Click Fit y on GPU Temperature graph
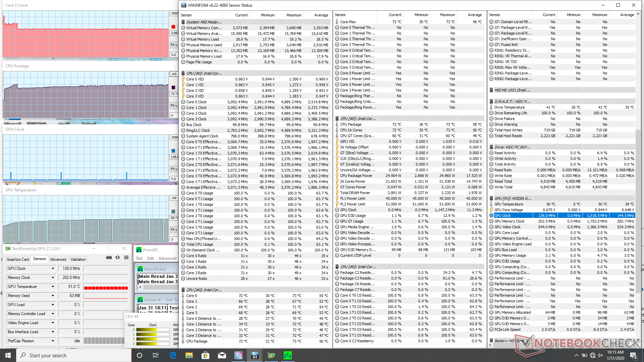This screenshot has width=644, height=362. pyautogui.click(x=174, y=230)
